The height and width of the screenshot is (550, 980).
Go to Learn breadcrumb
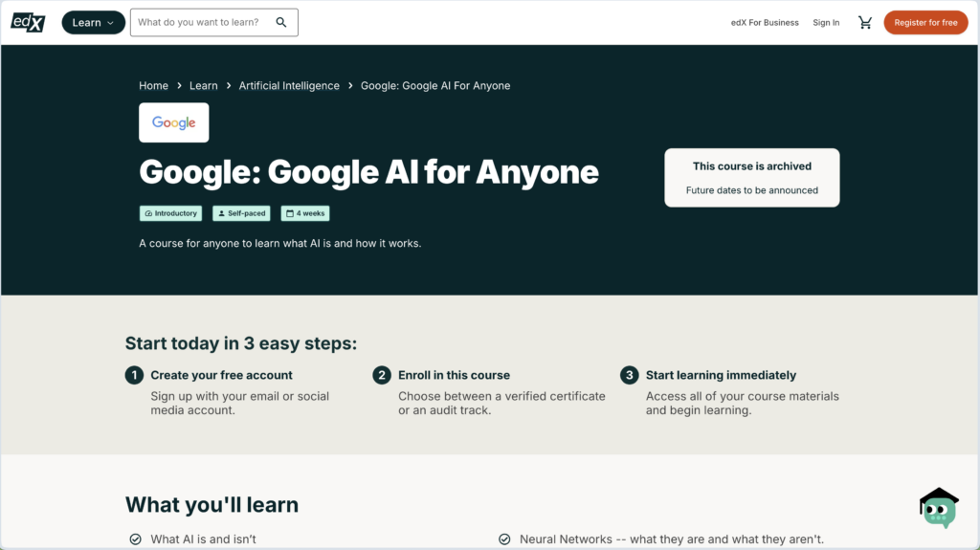click(204, 86)
